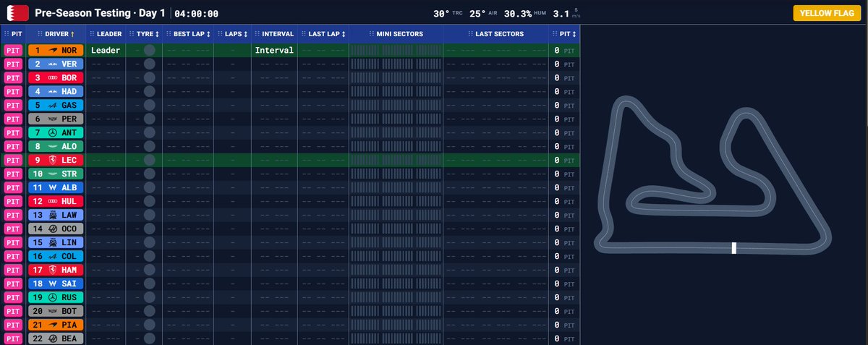Click the pit count 0 for BEA
The width and height of the screenshot is (868, 345).
click(557, 338)
